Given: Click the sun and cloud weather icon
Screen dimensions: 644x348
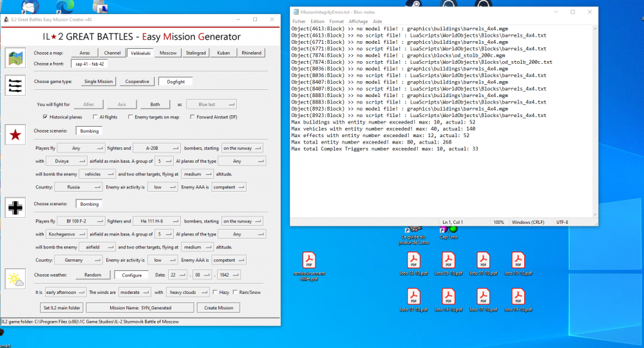Looking at the screenshot, I should (15, 279).
